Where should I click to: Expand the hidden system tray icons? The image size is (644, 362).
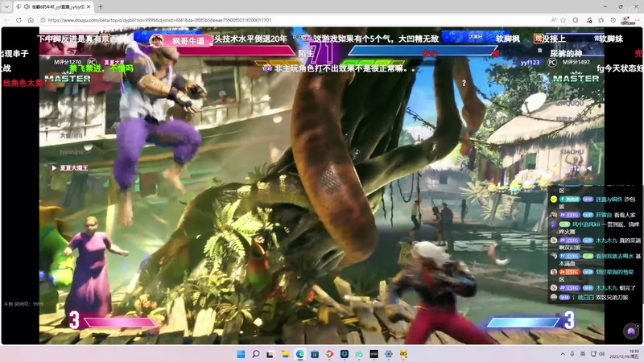pyautogui.click(x=562, y=354)
